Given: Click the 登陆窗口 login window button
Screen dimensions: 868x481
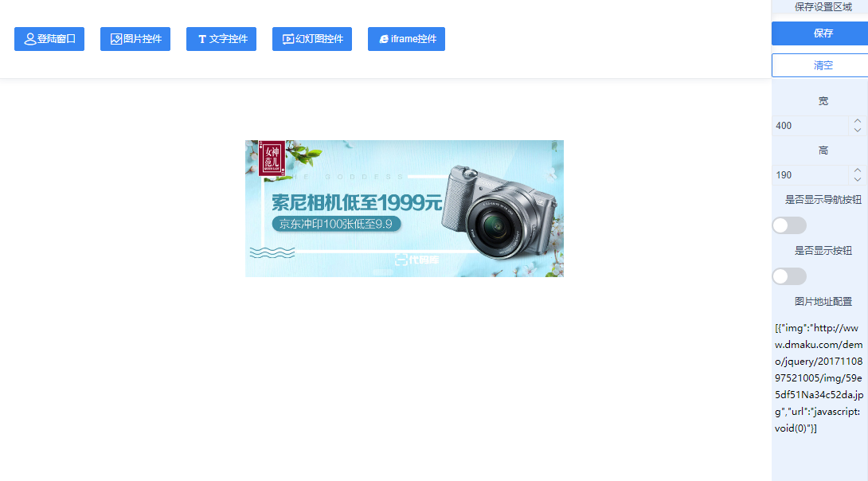Looking at the screenshot, I should (49, 39).
